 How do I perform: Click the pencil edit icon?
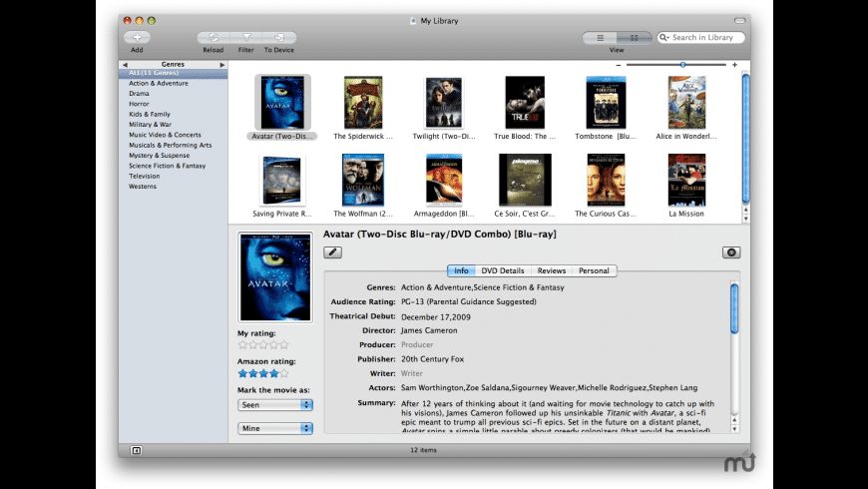[332, 252]
